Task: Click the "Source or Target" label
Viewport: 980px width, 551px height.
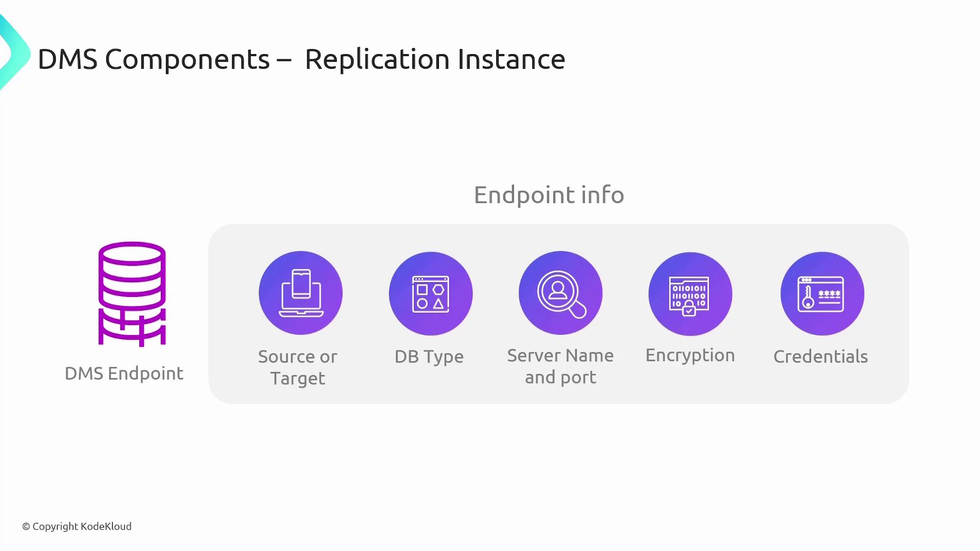Action: [x=298, y=367]
